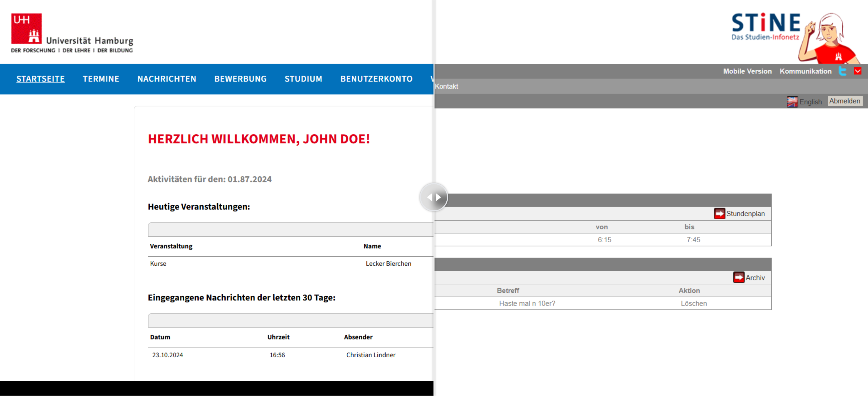
Task: Open the Studium menu
Action: (303, 79)
